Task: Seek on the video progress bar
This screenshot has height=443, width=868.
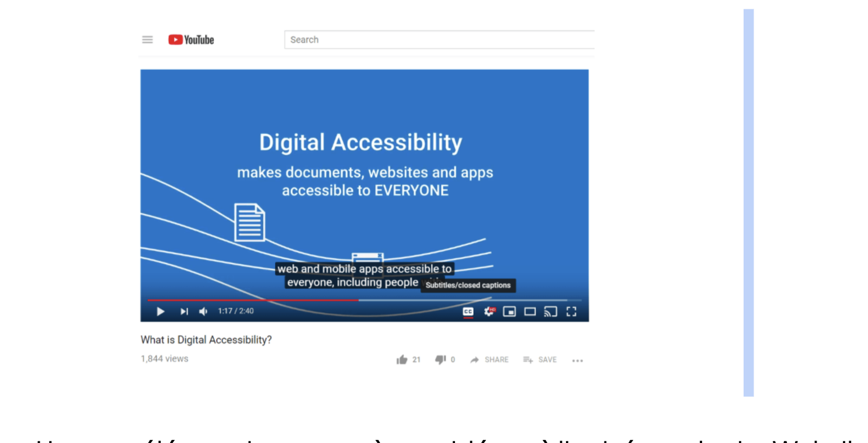Action: (x=364, y=300)
